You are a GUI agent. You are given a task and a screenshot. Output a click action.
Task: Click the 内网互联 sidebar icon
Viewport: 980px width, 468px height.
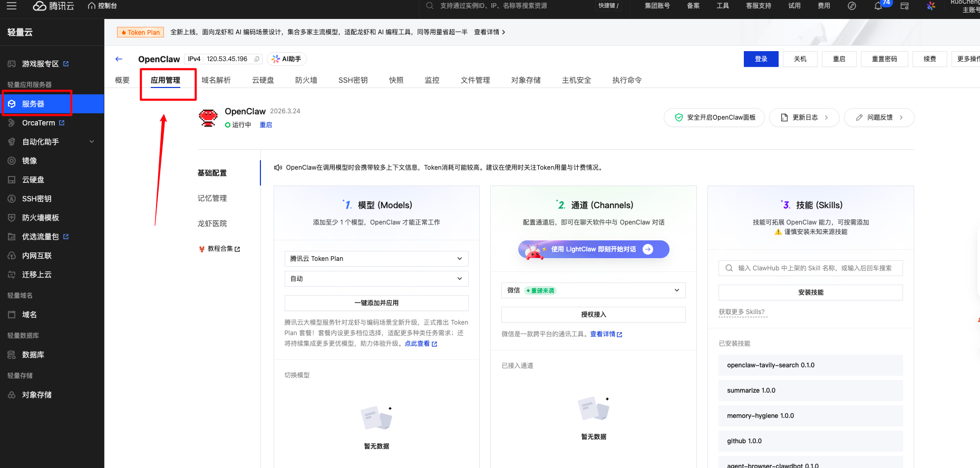click(x=12, y=256)
